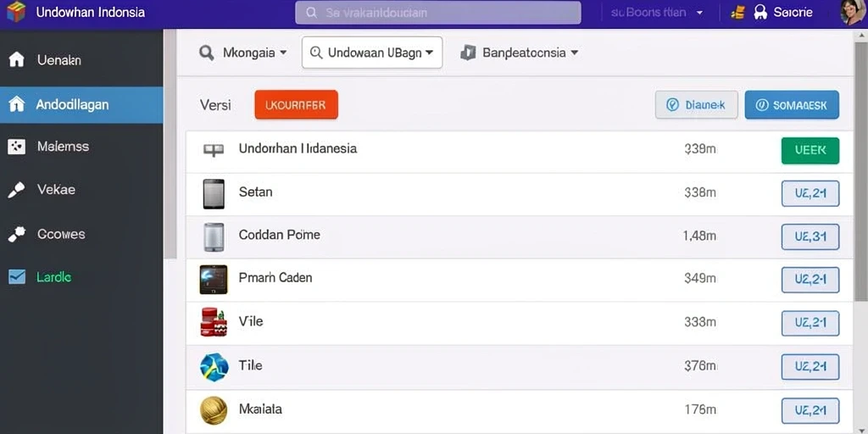The image size is (868, 434).
Task: Click the 376m size value
Action: (700, 366)
